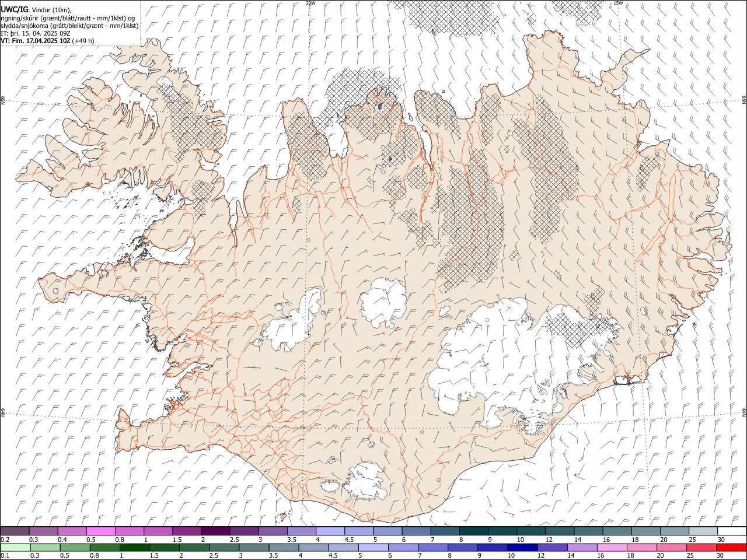Click the 'slydda/snjókoma' legend description line
Image resolution: width=747 pixels, height=560 pixels.
[x=69, y=26]
